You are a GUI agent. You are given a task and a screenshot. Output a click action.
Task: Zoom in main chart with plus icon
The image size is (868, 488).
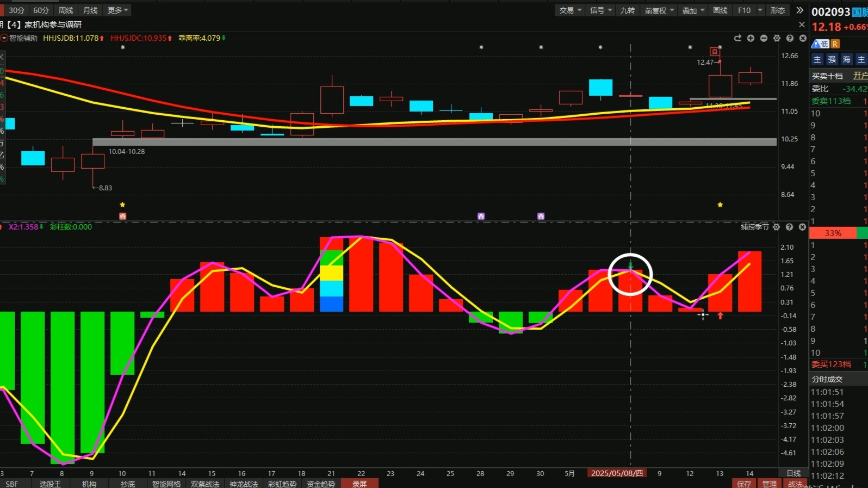[751, 38]
